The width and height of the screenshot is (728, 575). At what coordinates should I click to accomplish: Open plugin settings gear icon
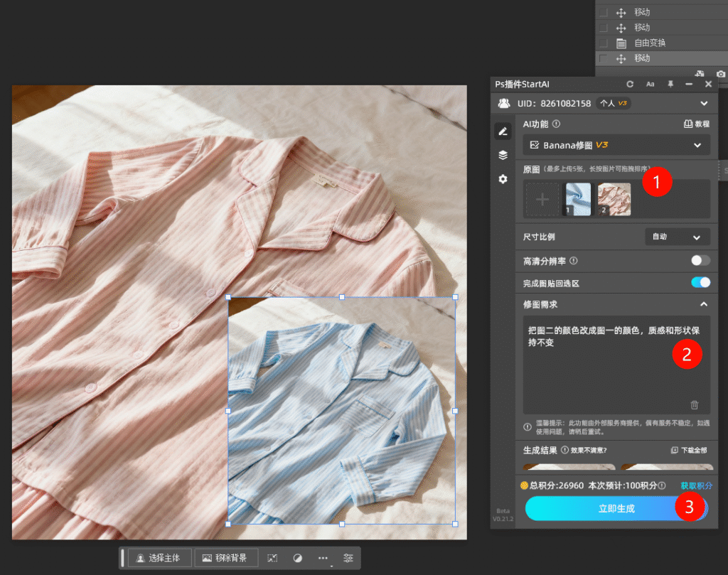click(503, 179)
